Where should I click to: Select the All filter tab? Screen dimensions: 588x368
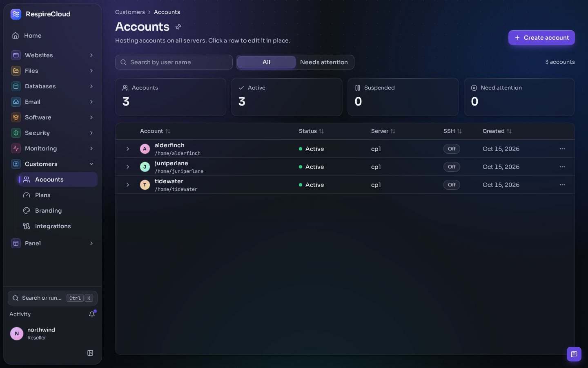[x=266, y=62]
